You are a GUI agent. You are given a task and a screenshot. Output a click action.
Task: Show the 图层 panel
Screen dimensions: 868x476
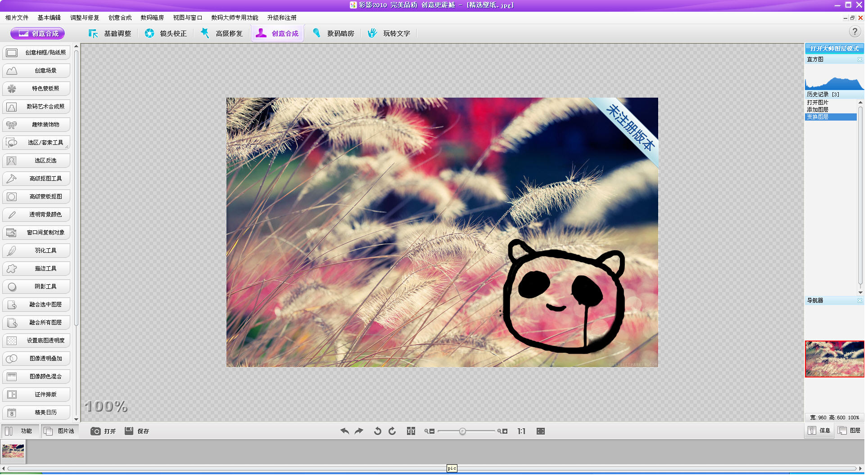click(x=850, y=431)
